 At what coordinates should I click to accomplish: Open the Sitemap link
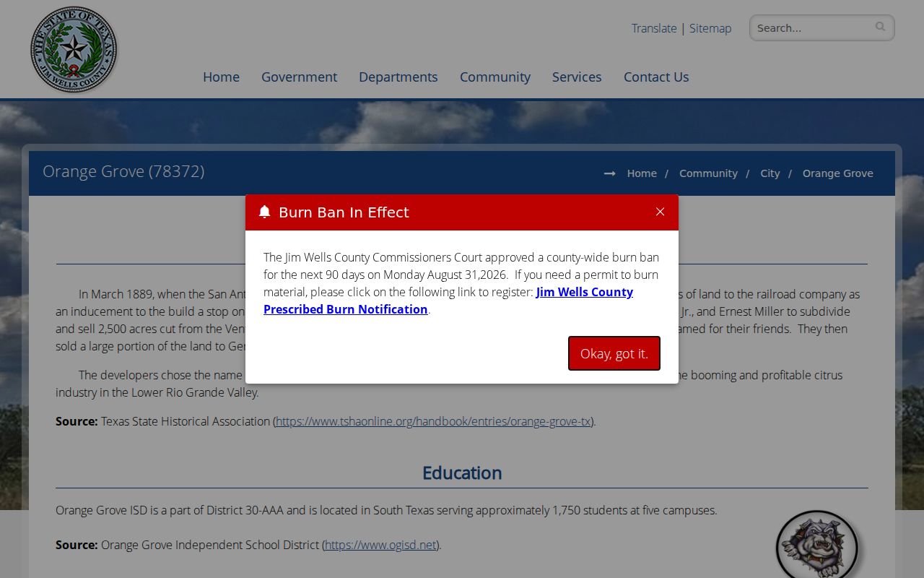pos(710,28)
